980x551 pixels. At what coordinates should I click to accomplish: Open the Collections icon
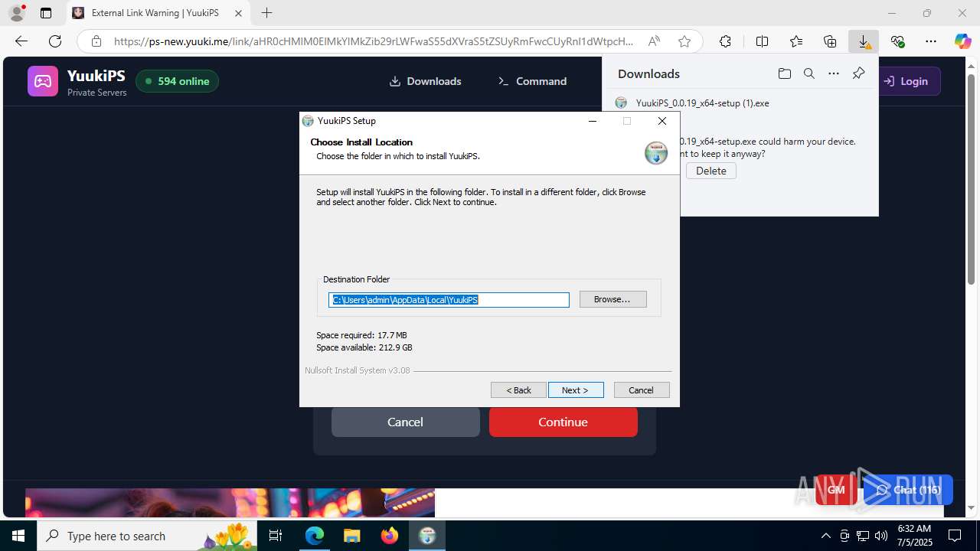tap(830, 41)
